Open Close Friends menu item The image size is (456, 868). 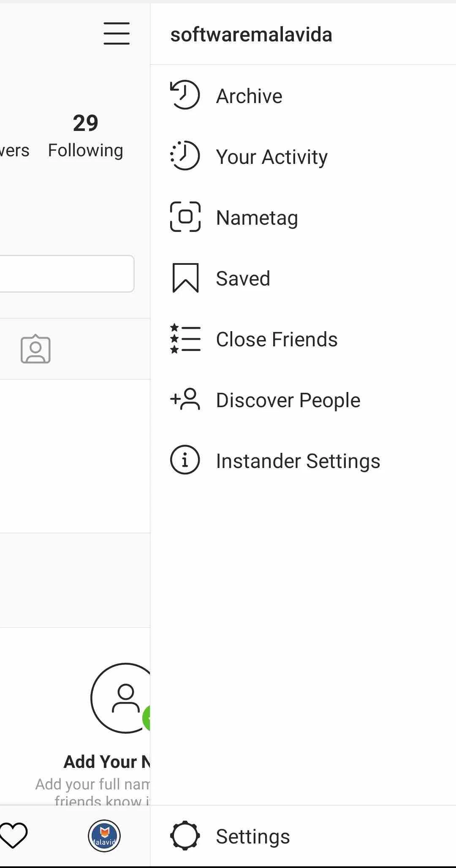click(x=277, y=339)
